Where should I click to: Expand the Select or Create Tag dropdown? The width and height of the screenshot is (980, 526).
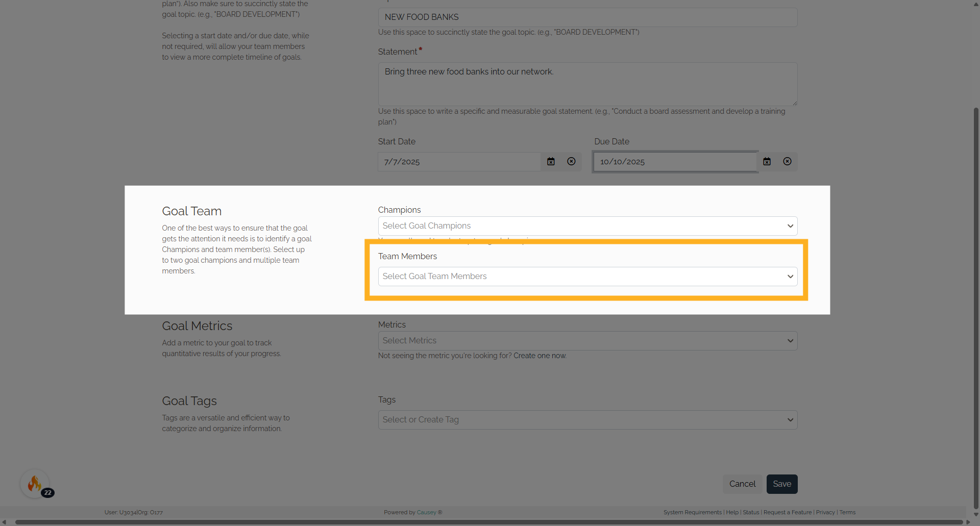coord(587,420)
